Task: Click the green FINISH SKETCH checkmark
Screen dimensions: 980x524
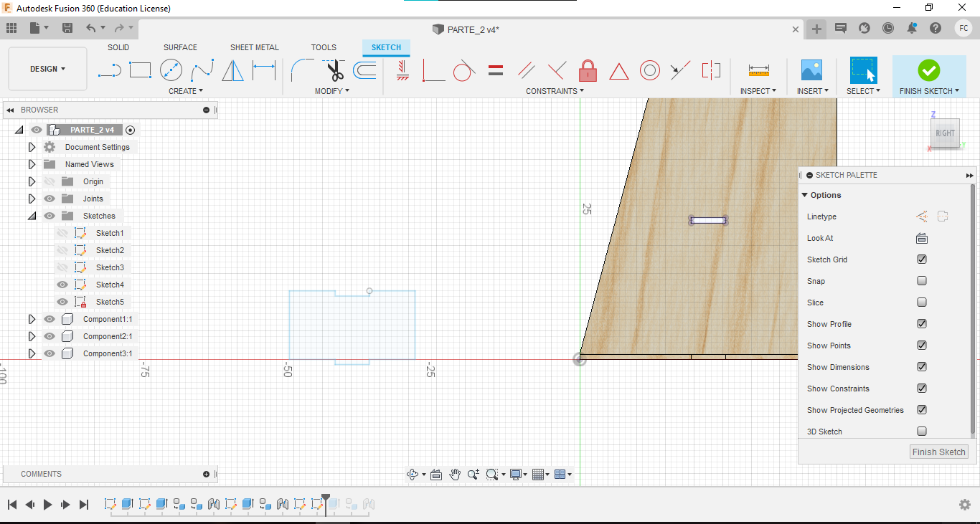Action: click(x=929, y=70)
